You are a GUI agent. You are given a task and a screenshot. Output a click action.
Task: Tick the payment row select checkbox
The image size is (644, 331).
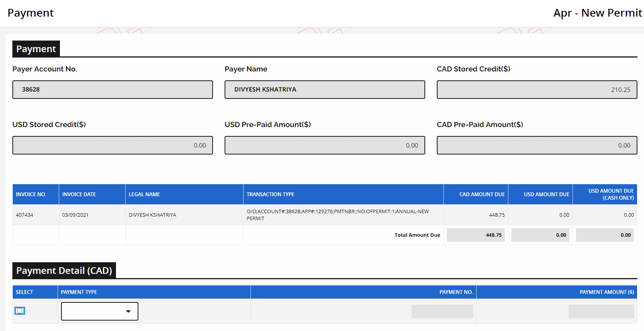pyautogui.click(x=20, y=311)
